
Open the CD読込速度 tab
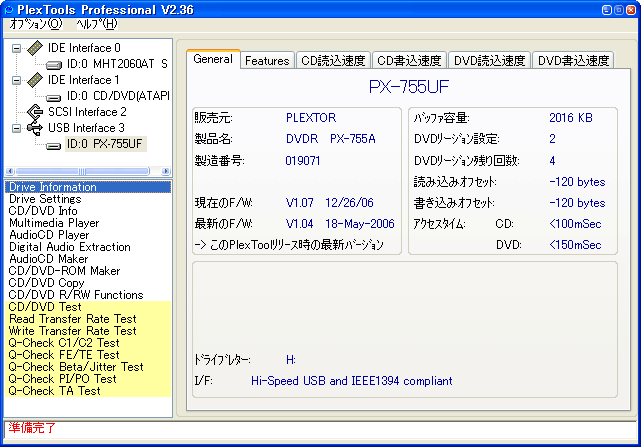pos(333,61)
